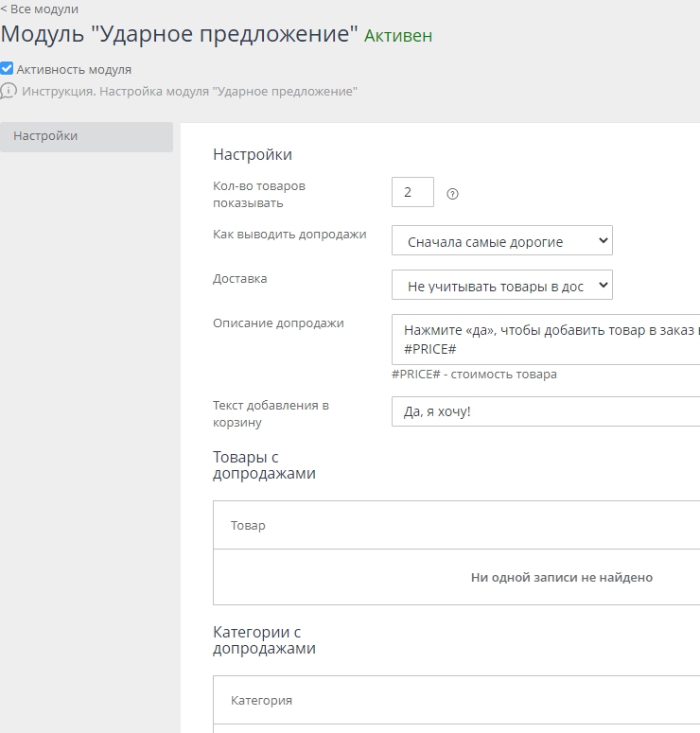The height and width of the screenshot is (733, 700).
Task: Click the Категории с допродажами heading
Action: click(x=264, y=640)
